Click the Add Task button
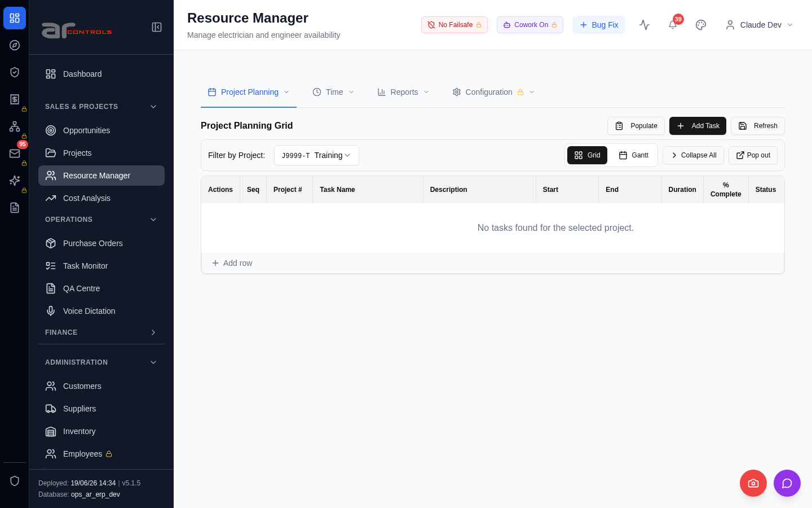Screen dimensions: 812x508 [x=698, y=126]
